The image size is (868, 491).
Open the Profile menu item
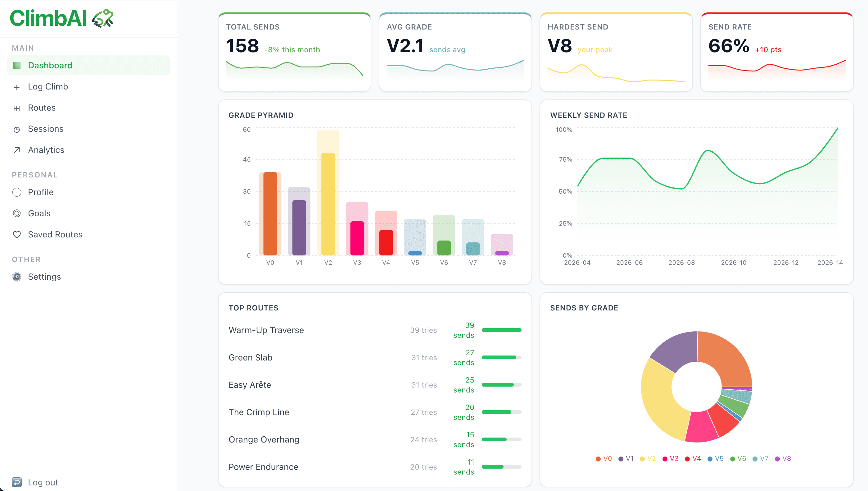pyautogui.click(x=40, y=192)
